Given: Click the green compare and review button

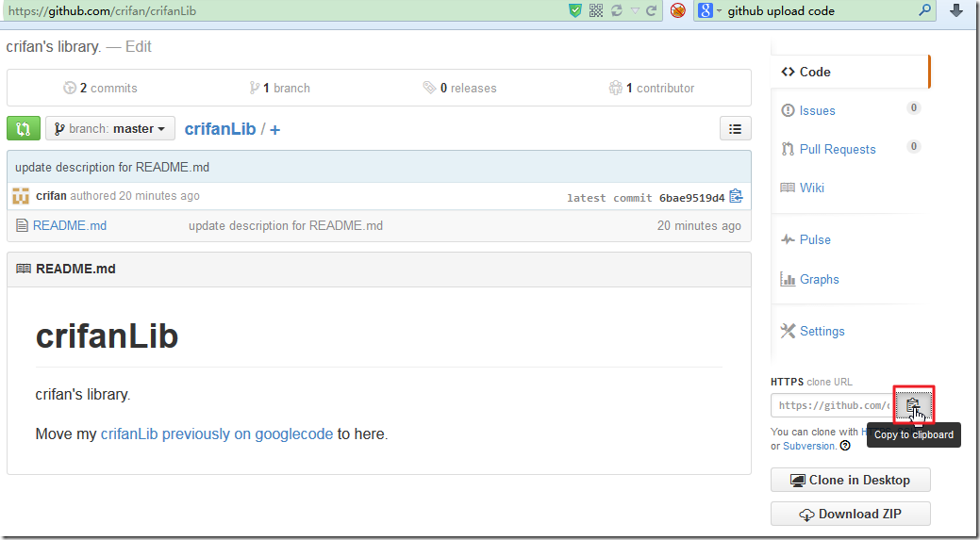Looking at the screenshot, I should 24,128.
